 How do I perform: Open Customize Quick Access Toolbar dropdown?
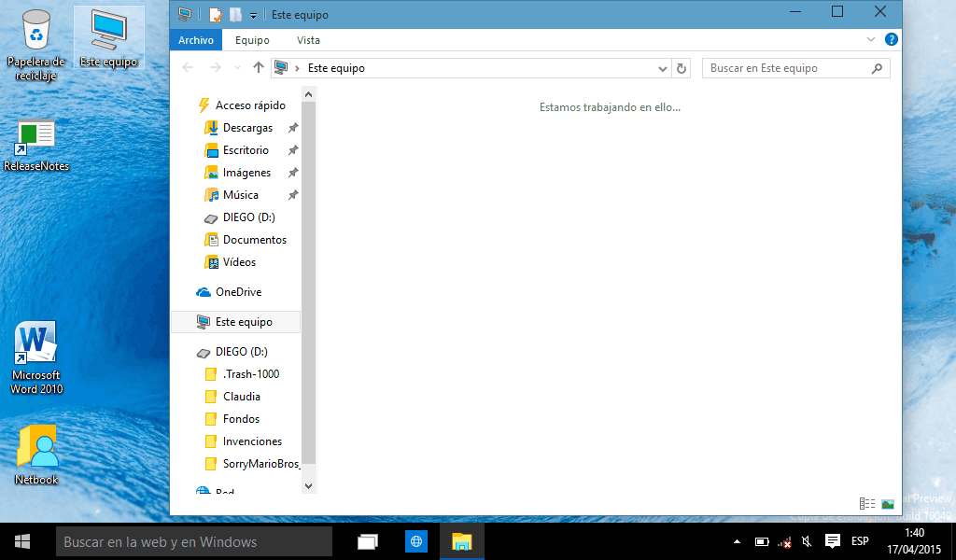[253, 15]
